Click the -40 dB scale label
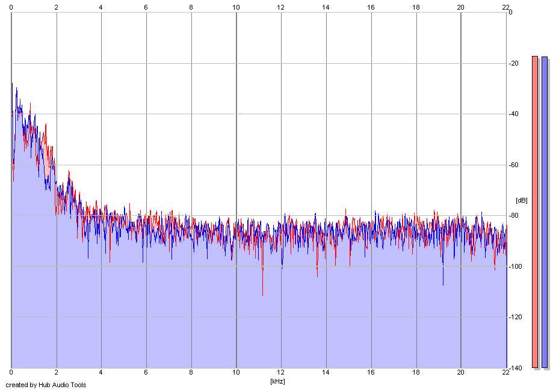Image resolution: width=556 pixels, height=392 pixels. tap(513, 114)
